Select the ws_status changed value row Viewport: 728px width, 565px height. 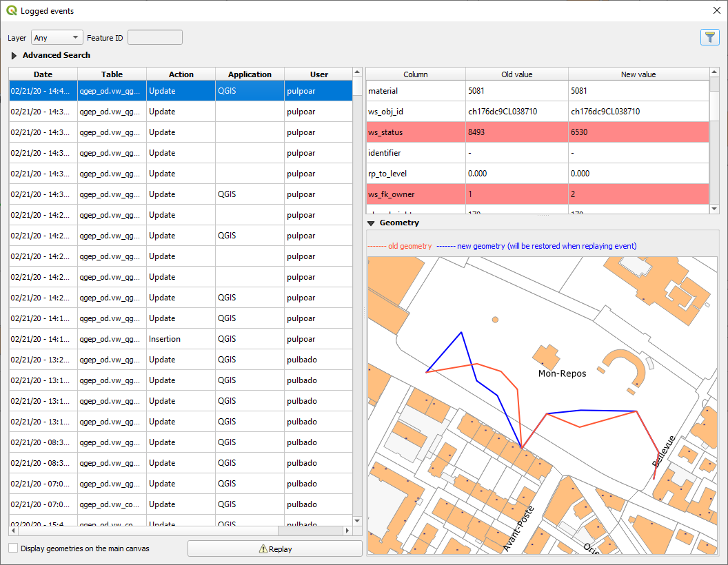[x=538, y=132]
